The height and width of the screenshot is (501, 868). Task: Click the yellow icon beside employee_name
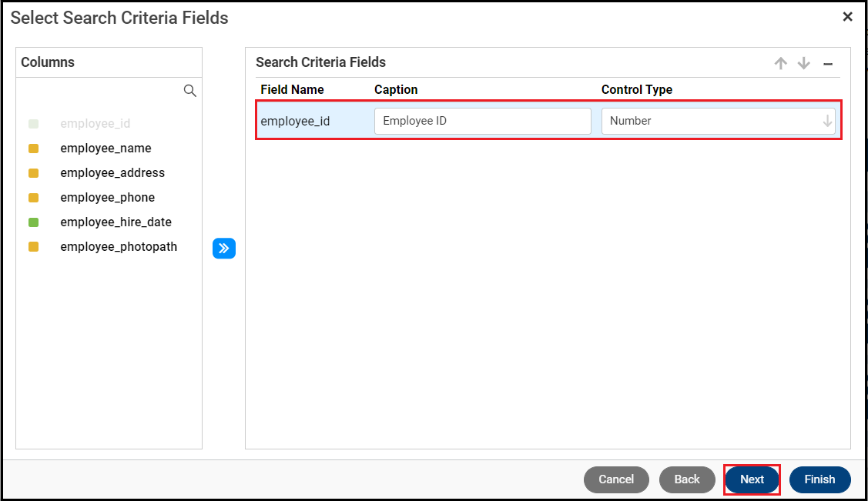click(x=33, y=149)
